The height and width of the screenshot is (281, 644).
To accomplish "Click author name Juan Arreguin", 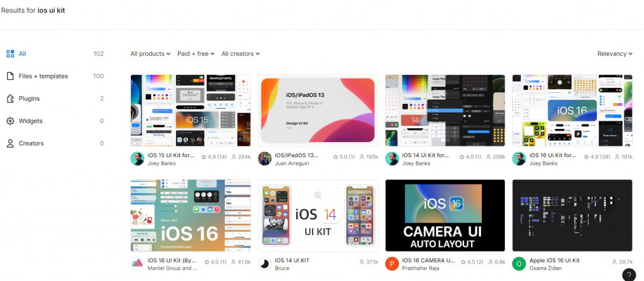I will point(292,163).
